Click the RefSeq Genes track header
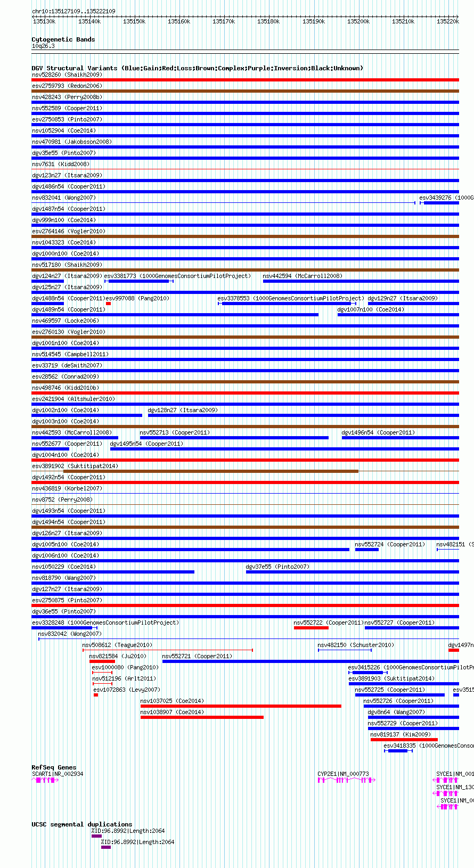This screenshot has height=868, width=474. click(x=54, y=767)
